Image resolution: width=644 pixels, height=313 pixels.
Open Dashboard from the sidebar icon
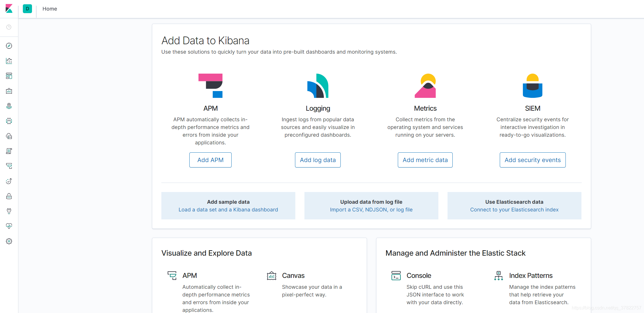(x=9, y=76)
